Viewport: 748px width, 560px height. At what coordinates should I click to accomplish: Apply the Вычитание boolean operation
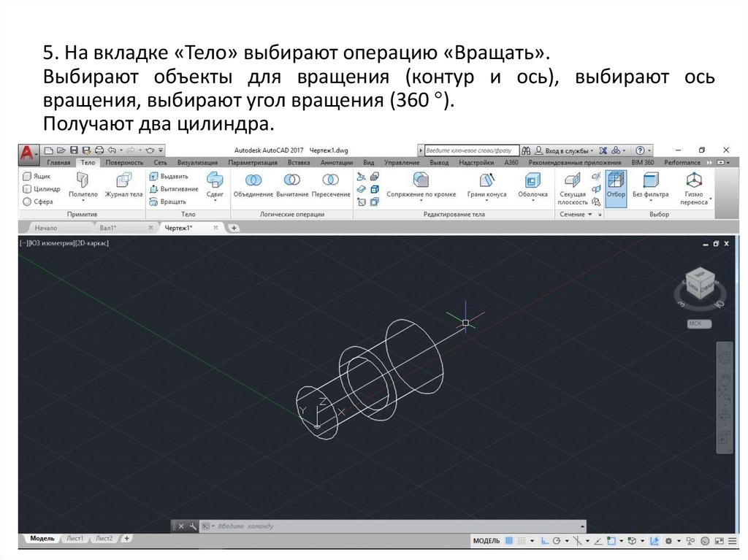pyautogui.click(x=292, y=185)
